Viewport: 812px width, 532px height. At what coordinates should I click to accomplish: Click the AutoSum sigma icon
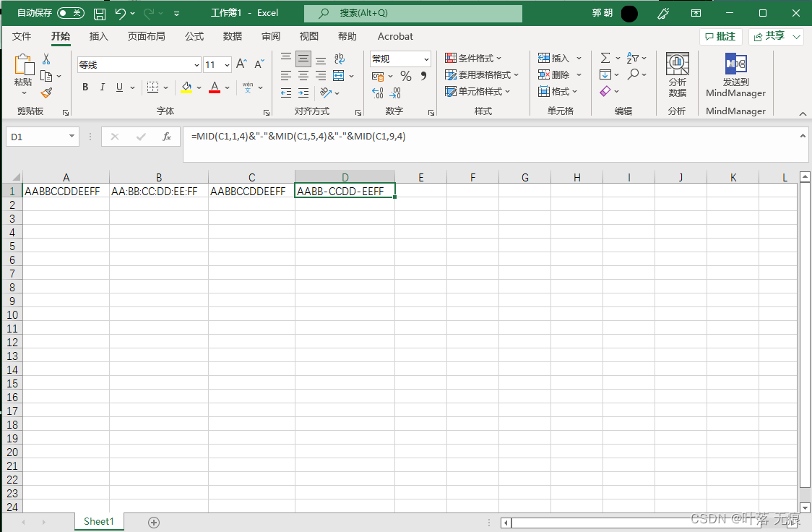(605, 58)
